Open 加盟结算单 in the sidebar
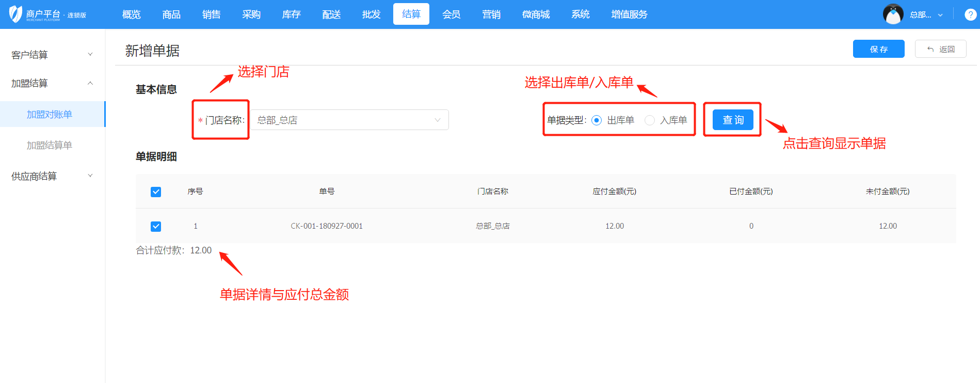 (50, 145)
